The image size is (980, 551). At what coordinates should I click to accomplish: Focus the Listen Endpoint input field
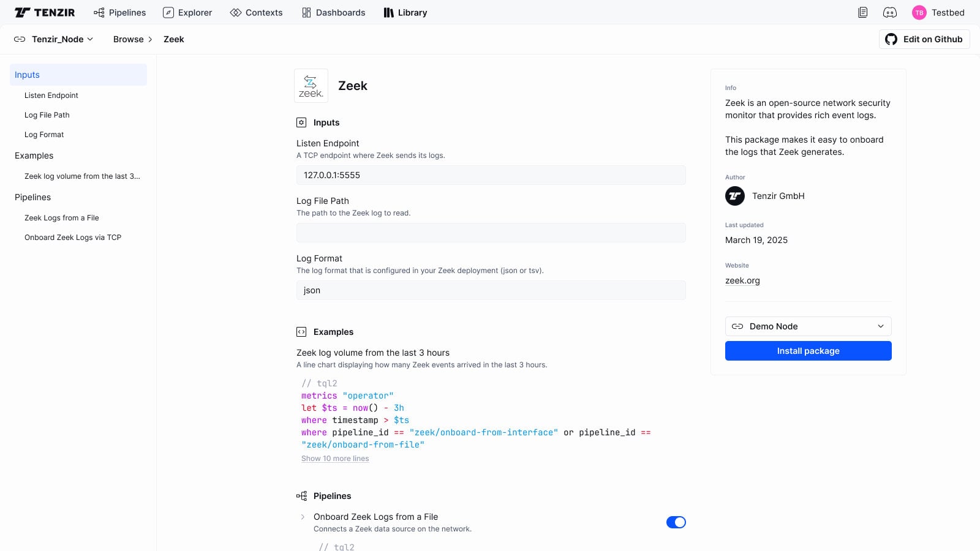(491, 175)
